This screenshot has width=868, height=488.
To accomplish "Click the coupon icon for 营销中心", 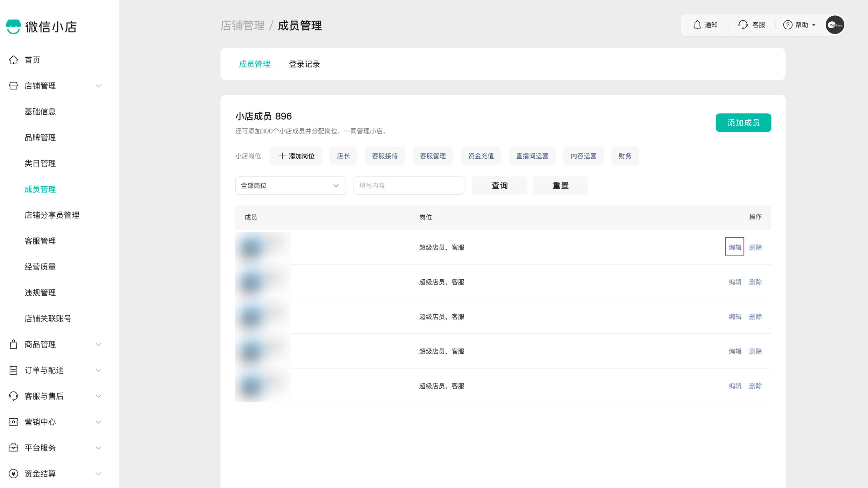I will 13,422.
